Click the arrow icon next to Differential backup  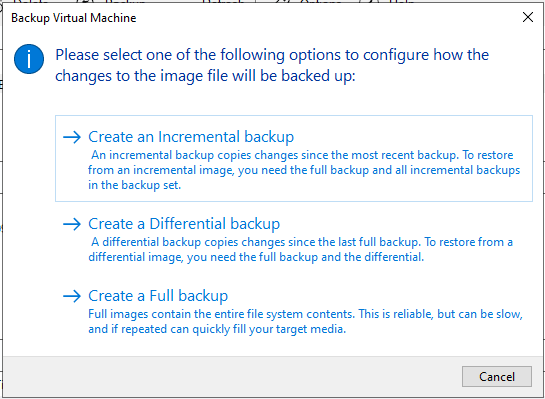(72, 224)
